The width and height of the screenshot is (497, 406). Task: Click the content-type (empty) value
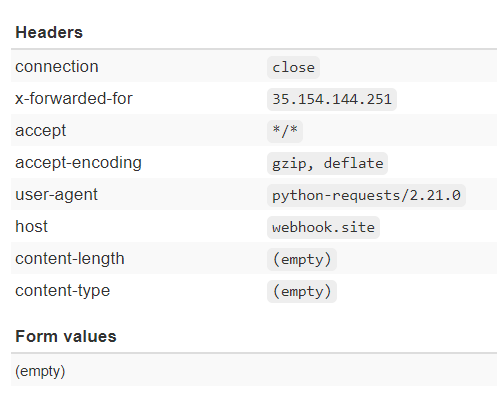point(302,291)
